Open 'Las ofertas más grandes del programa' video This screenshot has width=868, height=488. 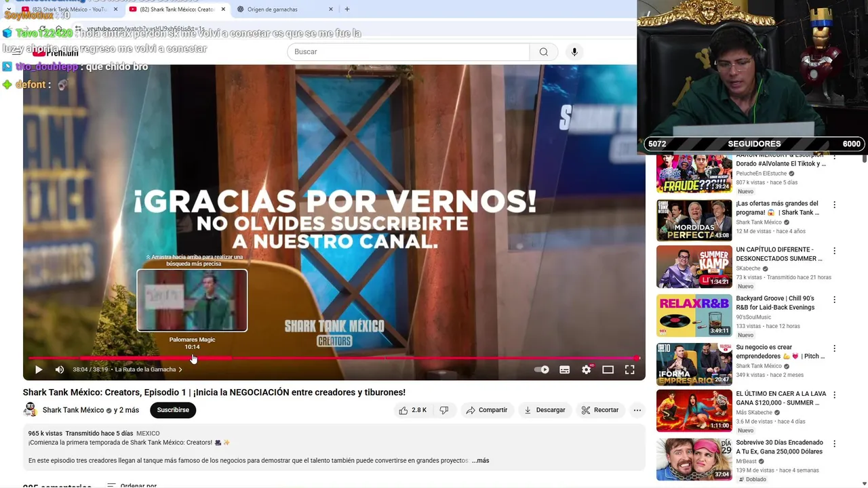(x=777, y=207)
